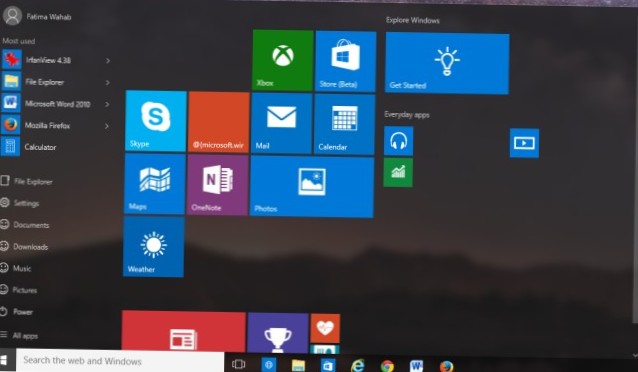The image size is (638, 372).
Task: Open the Xbox tile
Action: pyautogui.click(x=283, y=60)
